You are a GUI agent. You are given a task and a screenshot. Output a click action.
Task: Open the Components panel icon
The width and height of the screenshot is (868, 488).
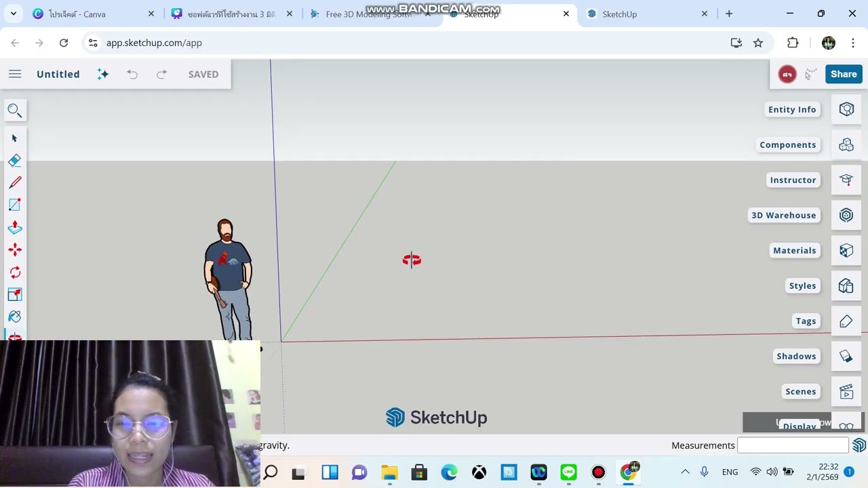click(846, 144)
